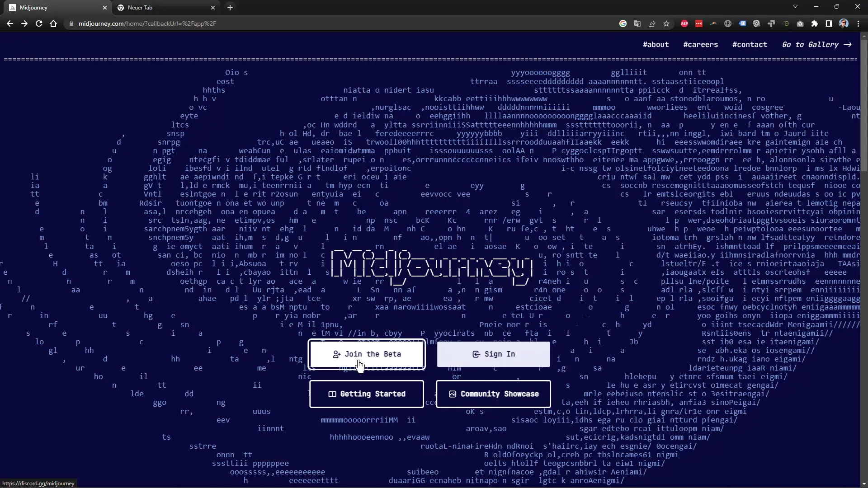
Task: Open the rainbow arc extension icon
Action: point(713,23)
